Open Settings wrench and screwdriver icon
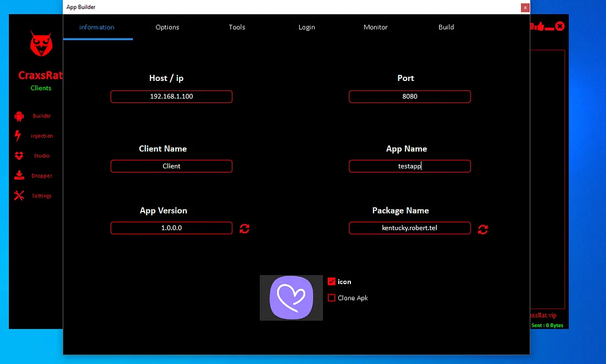Screen dimensions: 606x364 (19, 195)
